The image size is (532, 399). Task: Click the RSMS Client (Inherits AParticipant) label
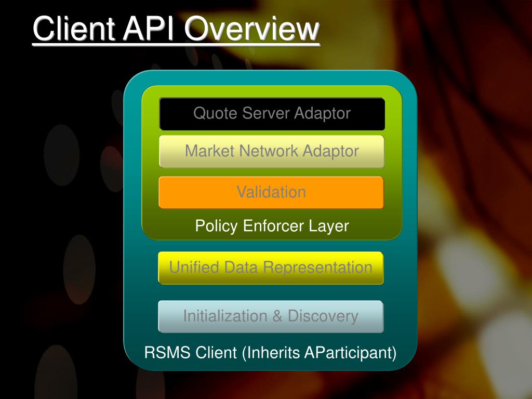point(270,353)
